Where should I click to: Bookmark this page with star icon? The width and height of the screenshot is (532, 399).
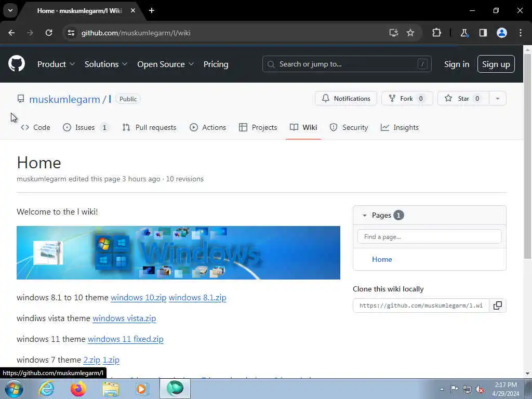click(x=410, y=33)
